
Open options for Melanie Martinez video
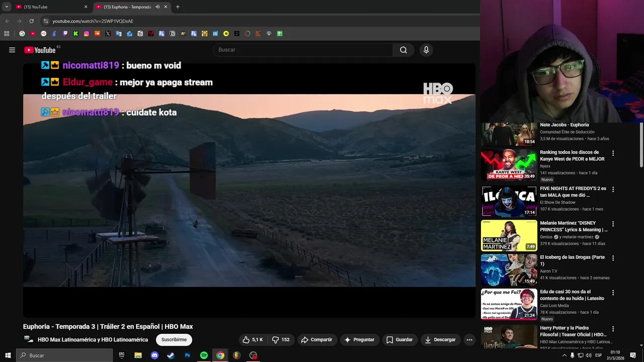[613, 224]
